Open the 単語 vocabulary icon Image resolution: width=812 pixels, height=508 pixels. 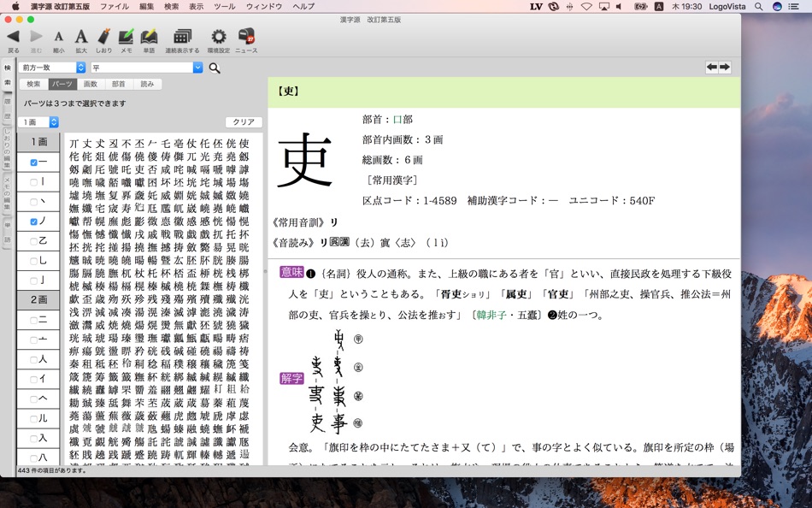pos(149,37)
